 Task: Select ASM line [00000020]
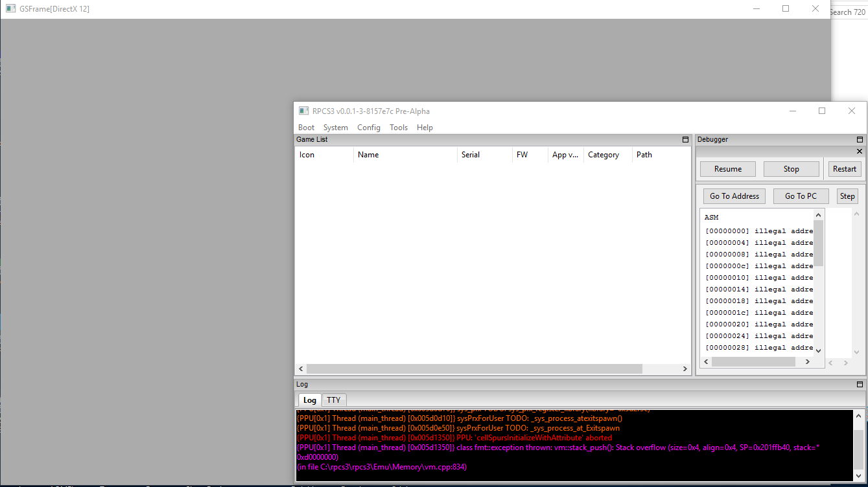point(759,324)
